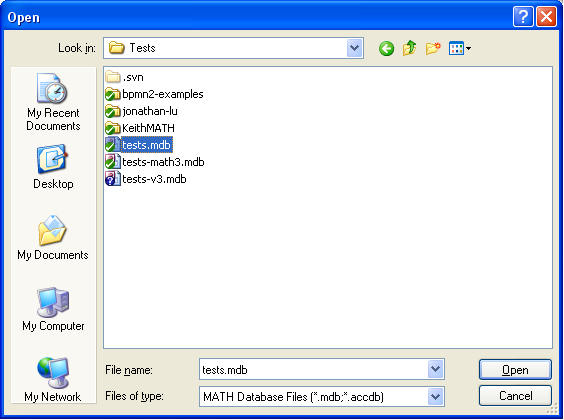Image resolution: width=564 pixels, height=420 pixels.
Task: Open My Recent Documents place
Action: (x=53, y=102)
